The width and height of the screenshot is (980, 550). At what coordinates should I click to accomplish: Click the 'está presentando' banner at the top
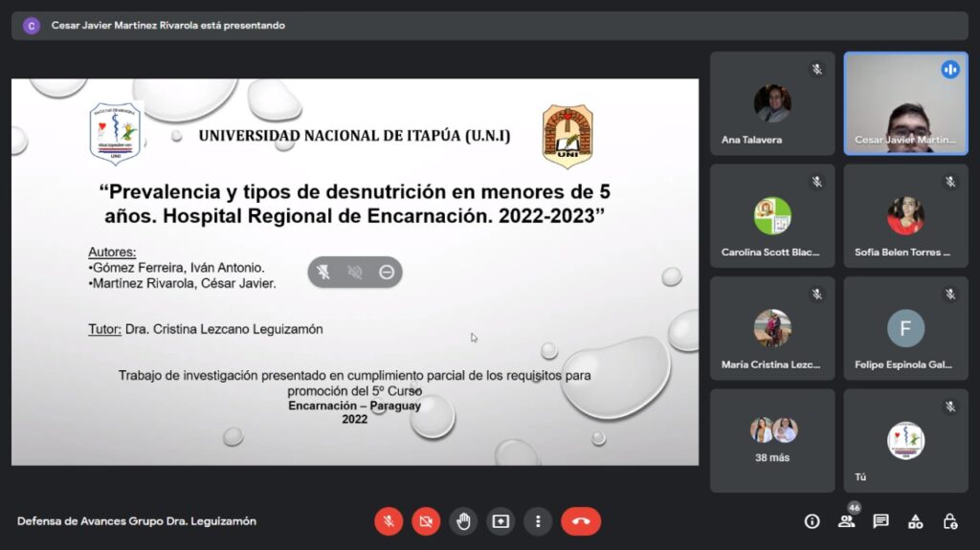pos(167,26)
